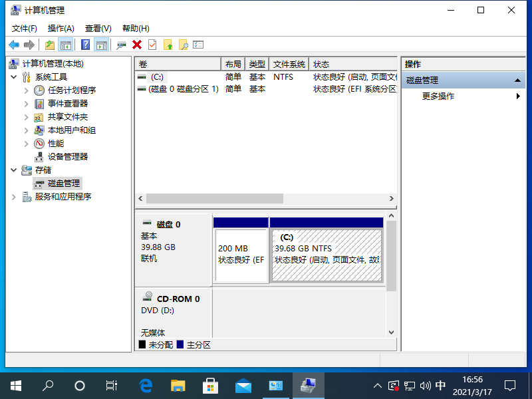The image size is (532, 399).
Task: Click the back navigation arrow
Action: click(13, 45)
